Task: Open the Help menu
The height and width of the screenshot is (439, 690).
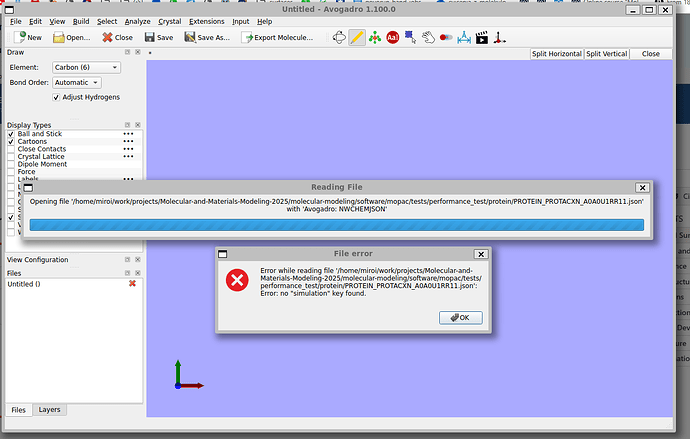Action: pyautogui.click(x=264, y=22)
